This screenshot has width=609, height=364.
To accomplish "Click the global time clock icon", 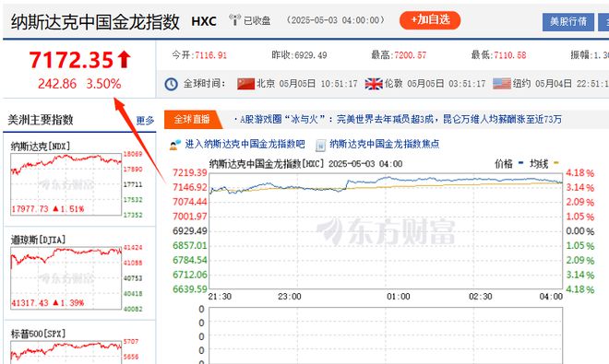I will [x=171, y=84].
